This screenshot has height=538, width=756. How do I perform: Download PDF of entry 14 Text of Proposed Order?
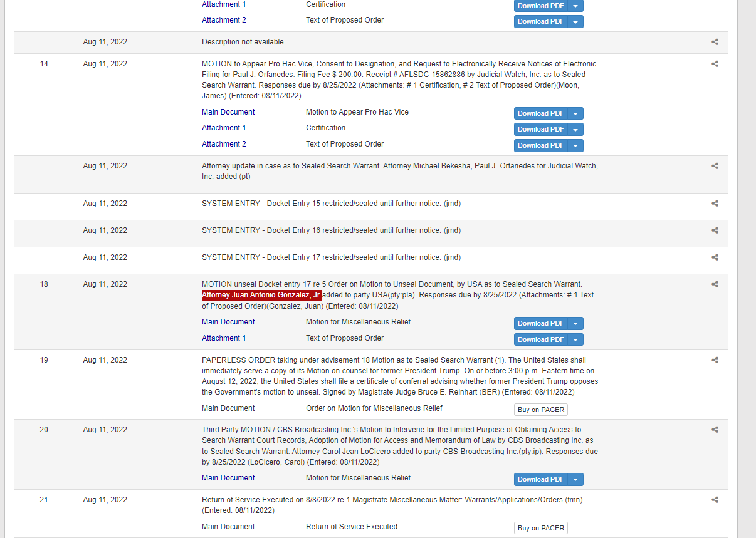point(542,145)
